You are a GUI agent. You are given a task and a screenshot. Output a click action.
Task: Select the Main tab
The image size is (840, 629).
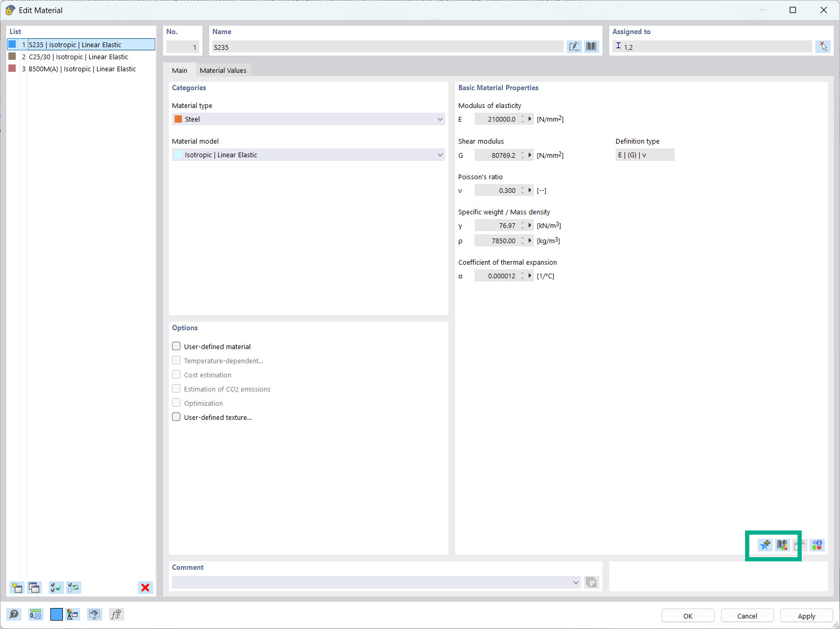pyautogui.click(x=179, y=70)
